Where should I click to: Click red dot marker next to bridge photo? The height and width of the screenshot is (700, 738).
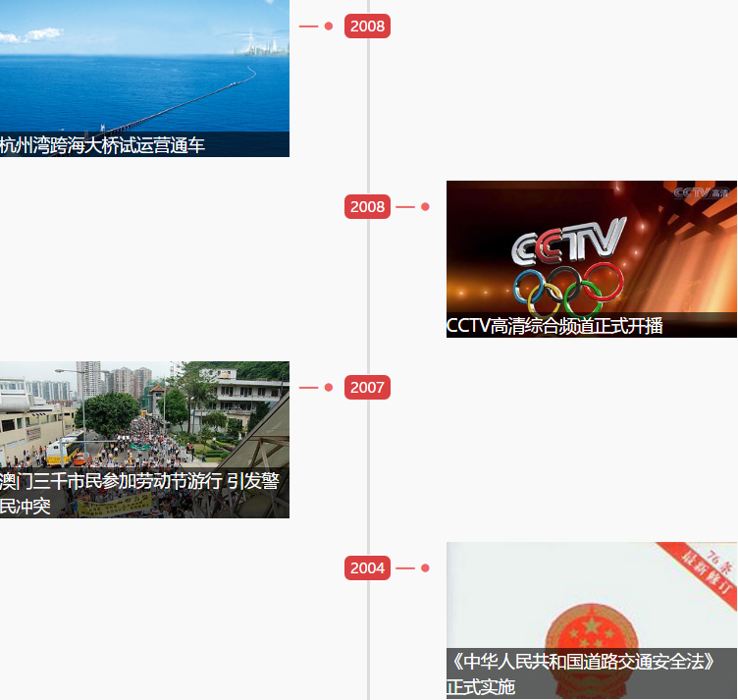(329, 27)
